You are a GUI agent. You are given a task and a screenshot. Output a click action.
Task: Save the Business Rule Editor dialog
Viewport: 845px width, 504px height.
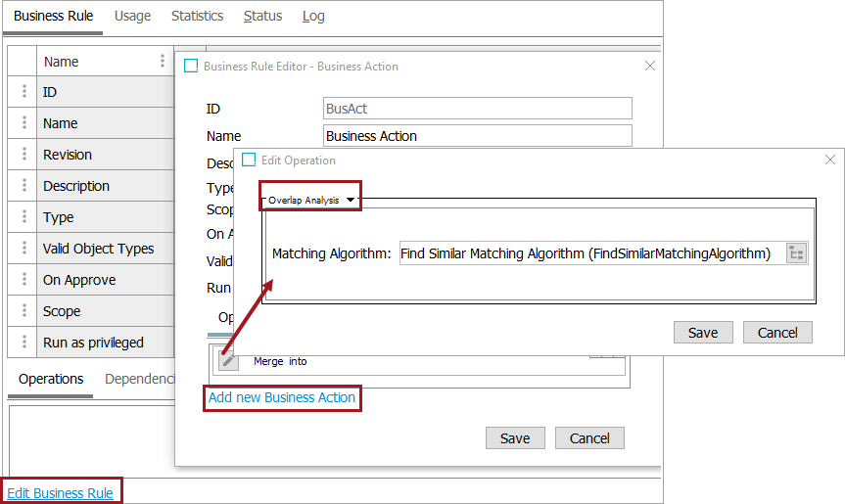(515, 437)
